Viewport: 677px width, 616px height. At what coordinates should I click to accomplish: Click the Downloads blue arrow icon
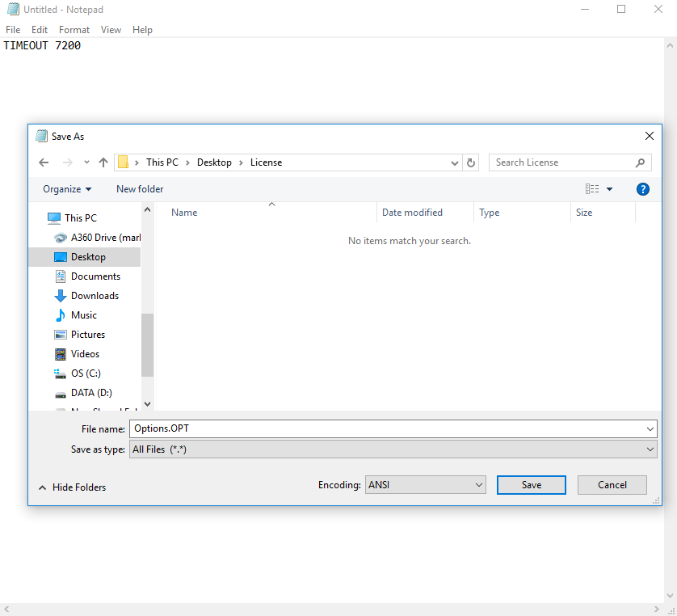click(x=61, y=296)
